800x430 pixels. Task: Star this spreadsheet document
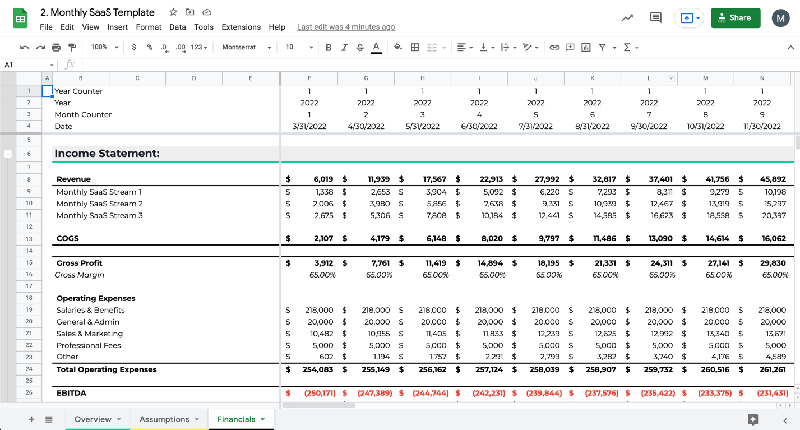tap(174, 11)
